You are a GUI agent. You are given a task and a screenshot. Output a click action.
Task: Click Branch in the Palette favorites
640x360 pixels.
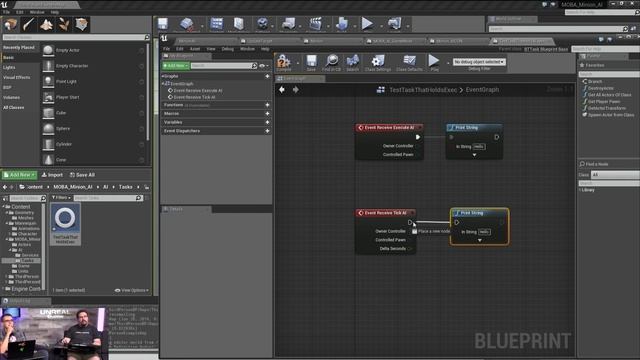595,82
